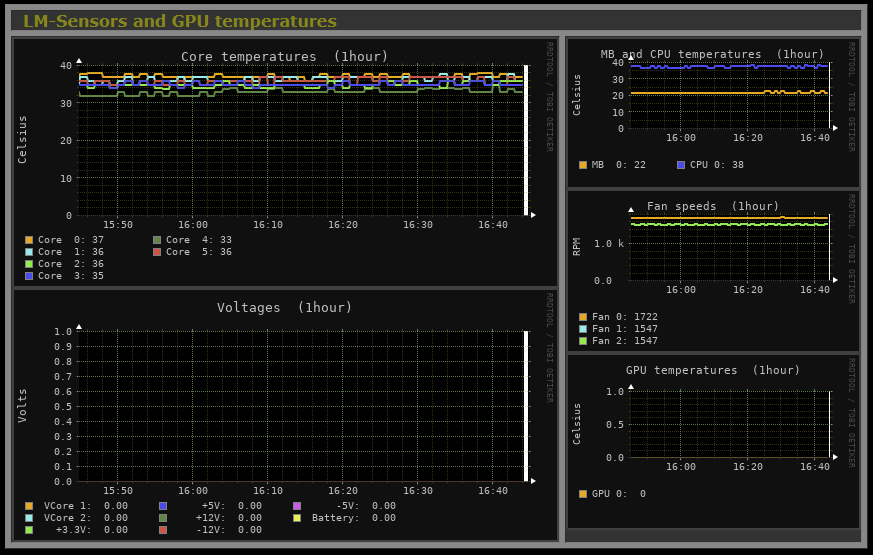Click the 'Core 3: 35' legend text

(71, 276)
